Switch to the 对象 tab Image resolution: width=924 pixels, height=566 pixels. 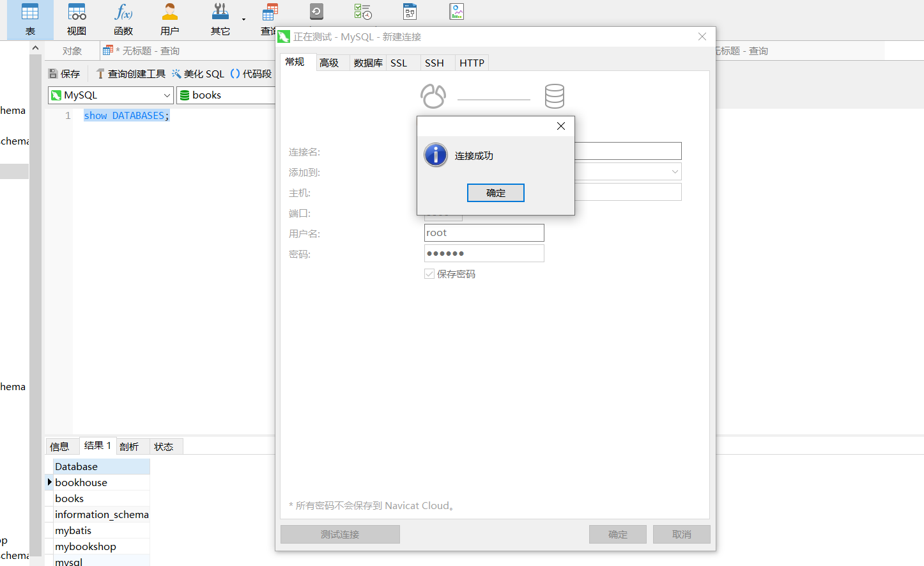click(72, 51)
